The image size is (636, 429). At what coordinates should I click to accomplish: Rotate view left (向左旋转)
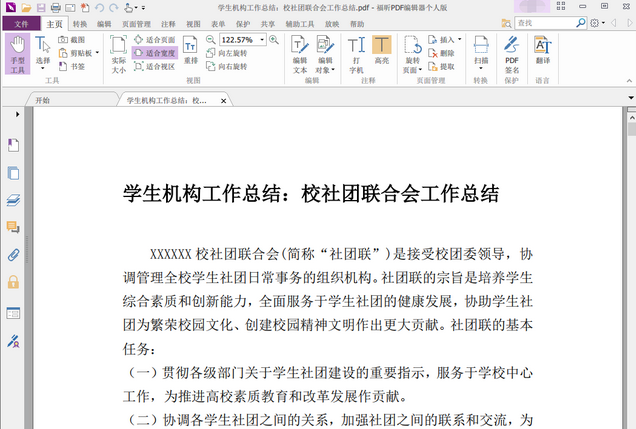coord(226,53)
